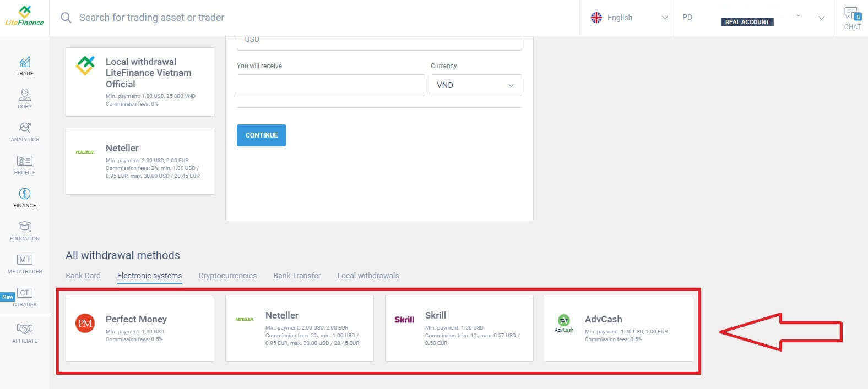Screen dimensions: 868x389
Task: Click the Perfect Money PM logo
Action: [85, 323]
